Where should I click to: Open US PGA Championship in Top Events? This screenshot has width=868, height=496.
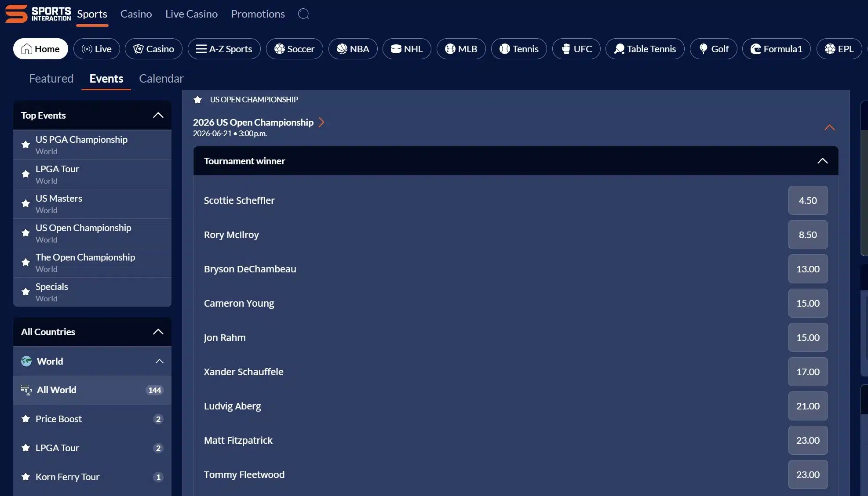(92, 145)
